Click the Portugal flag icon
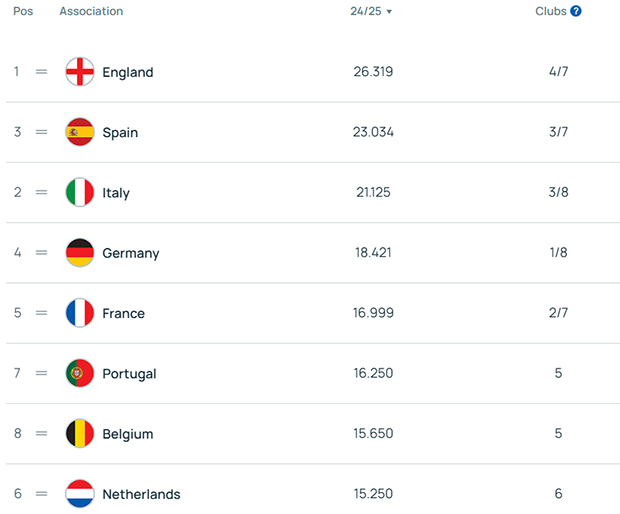Image resolution: width=620 pixels, height=514 pixels. coord(80,373)
